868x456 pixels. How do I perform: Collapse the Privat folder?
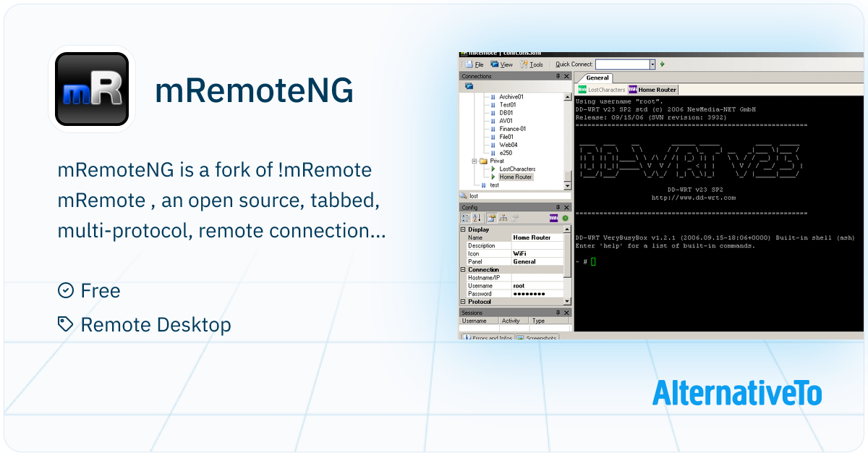pos(475,161)
